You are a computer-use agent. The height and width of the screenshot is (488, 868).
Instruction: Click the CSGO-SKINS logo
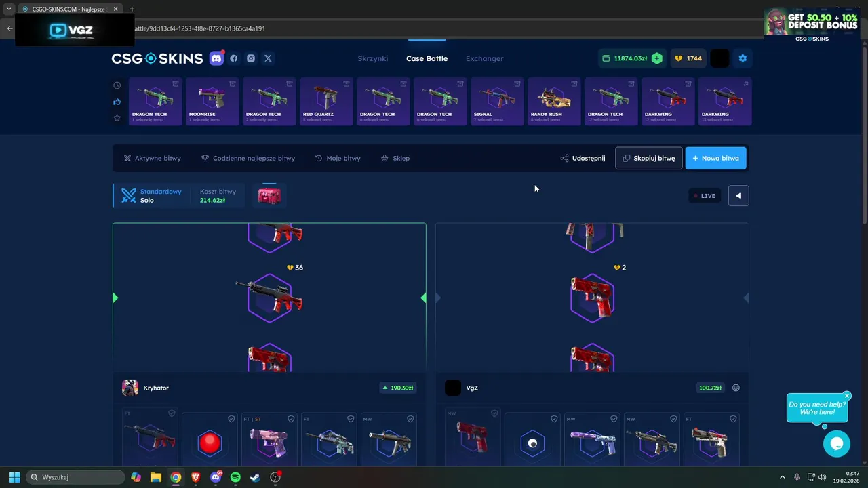(x=157, y=58)
